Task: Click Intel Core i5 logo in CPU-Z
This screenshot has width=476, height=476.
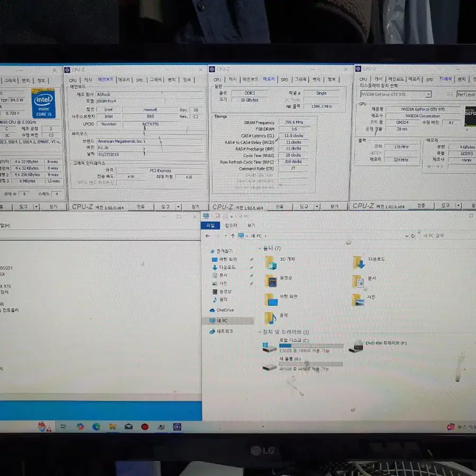Action: (43, 103)
